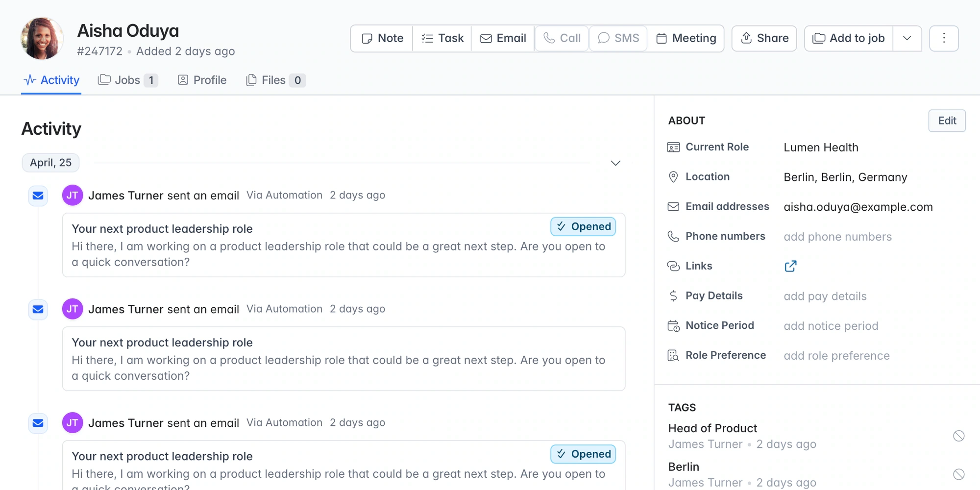Screen dimensions: 980x490
Task: Click the JT avatar on first email
Action: tap(73, 196)
